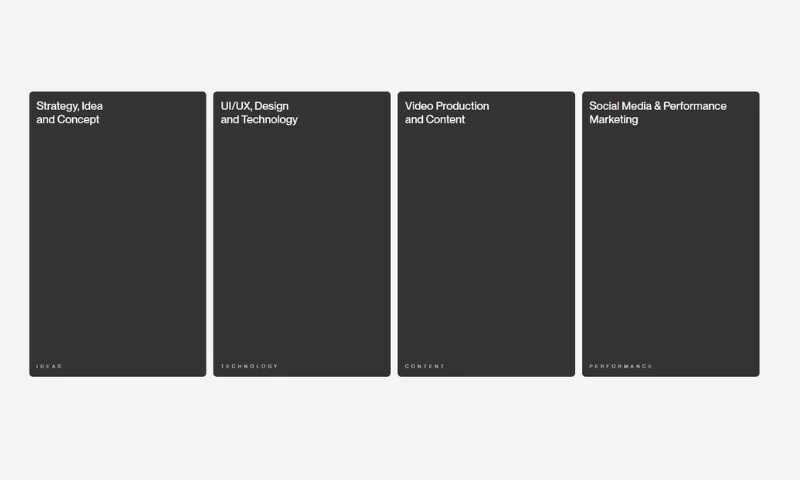This screenshot has width=800, height=480.
Task: Click the TECHNOLOGY footer label
Action: tap(249, 366)
